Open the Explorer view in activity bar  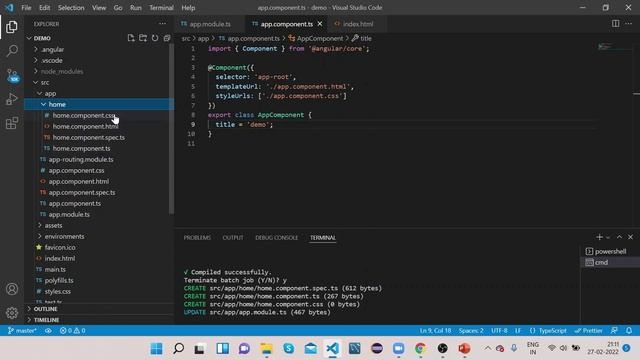tap(12, 27)
